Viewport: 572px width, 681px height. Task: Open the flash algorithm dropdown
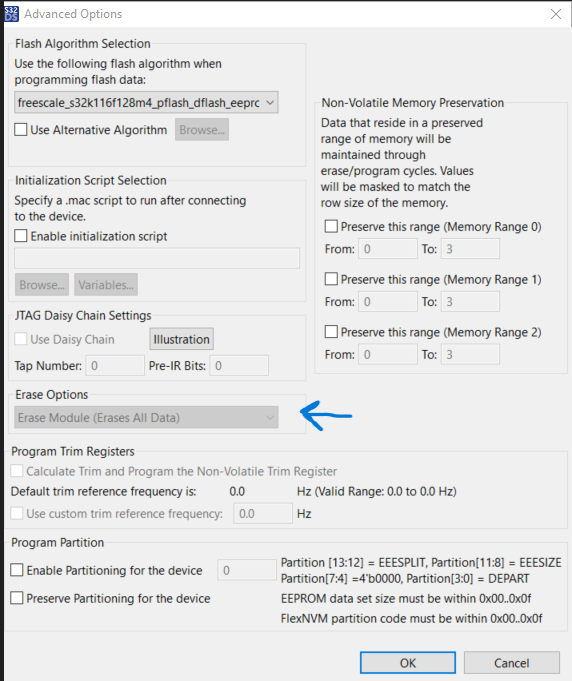[146, 102]
